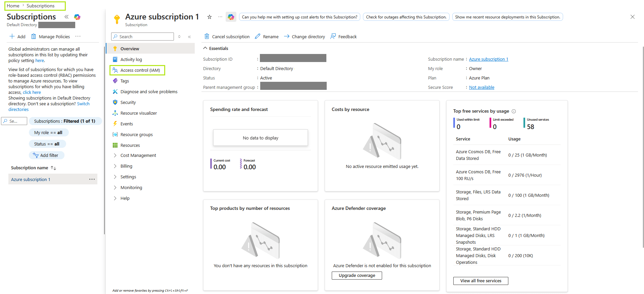Click the policy setting 'here' link
The image size is (644, 294).
coord(40,61)
